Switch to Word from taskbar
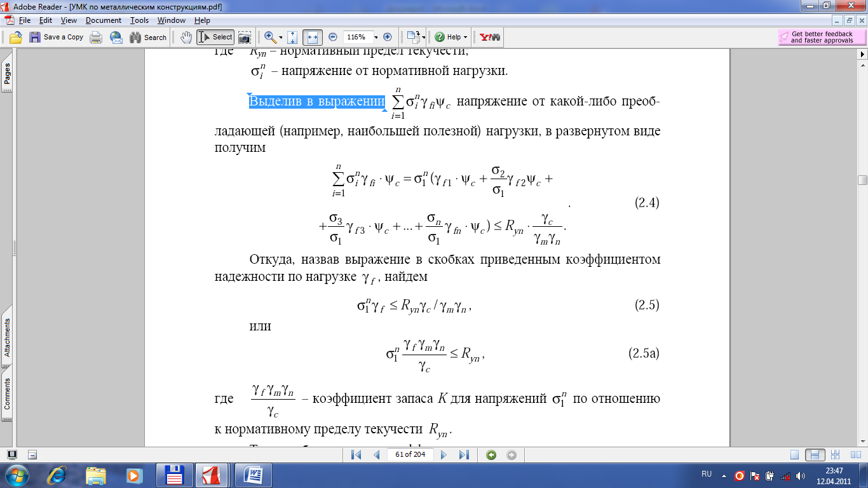868x488 pixels. (x=254, y=475)
